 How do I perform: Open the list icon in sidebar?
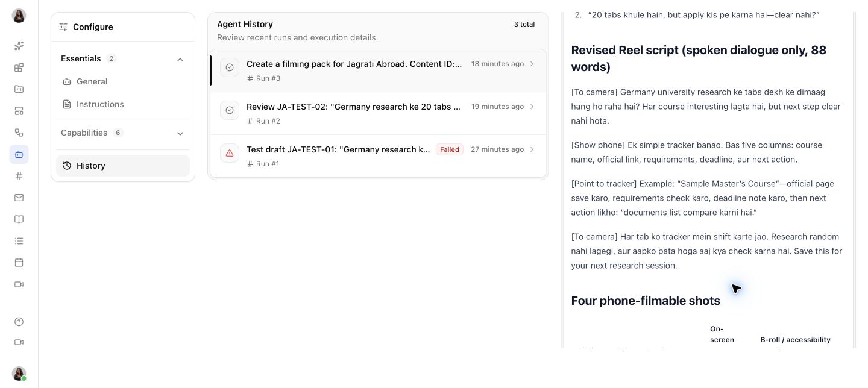pos(19,241)
